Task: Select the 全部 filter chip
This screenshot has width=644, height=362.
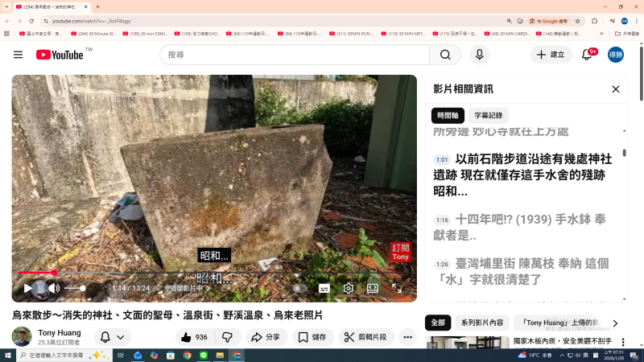Action: point(438,323)
